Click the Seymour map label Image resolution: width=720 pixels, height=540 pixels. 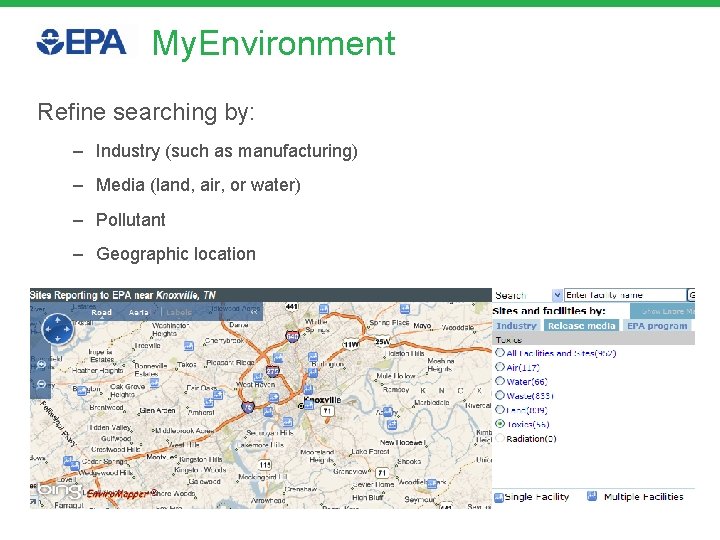[x=419, y=499]
